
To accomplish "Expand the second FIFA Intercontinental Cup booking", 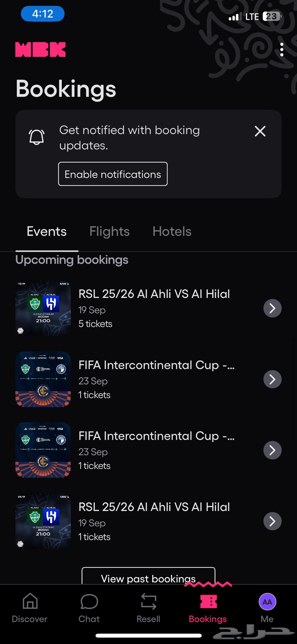I will coord(272,450).
